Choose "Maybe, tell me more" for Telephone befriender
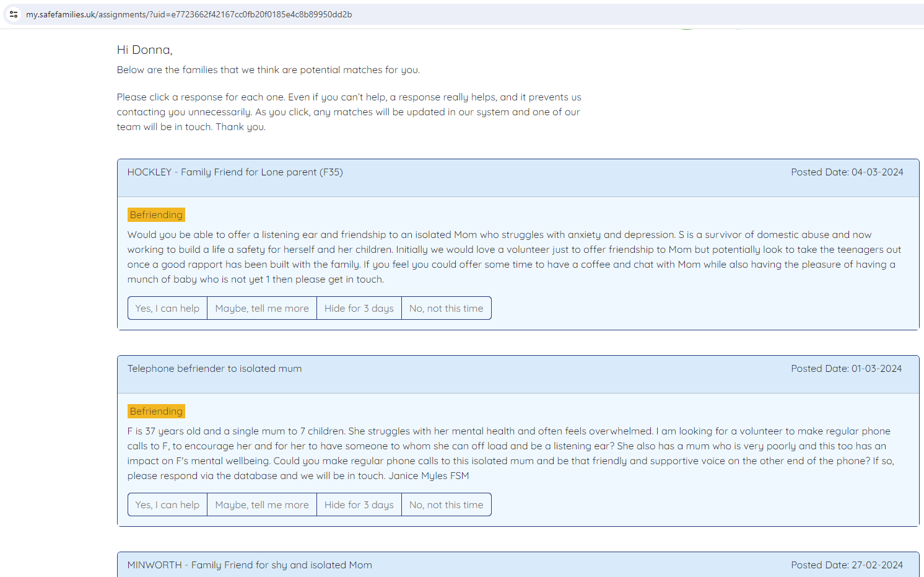The width and height of the screenshot is (924, 577). (262, 504)
